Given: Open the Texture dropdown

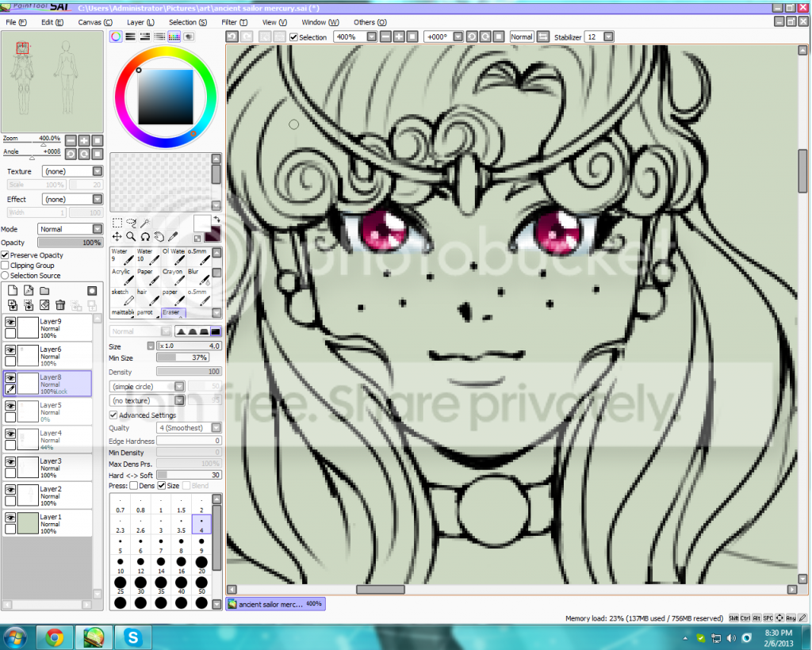Looking at the screenshot, I should [x=72, y=171].
